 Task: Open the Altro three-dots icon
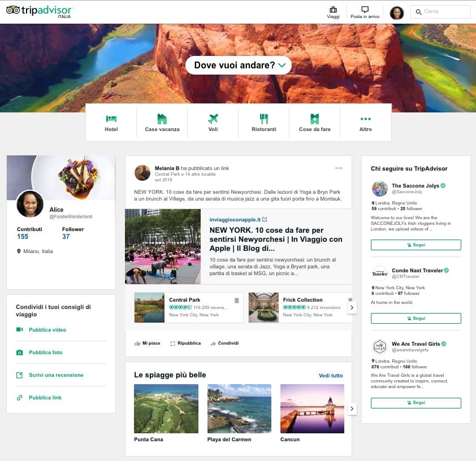tap(366, 119)
